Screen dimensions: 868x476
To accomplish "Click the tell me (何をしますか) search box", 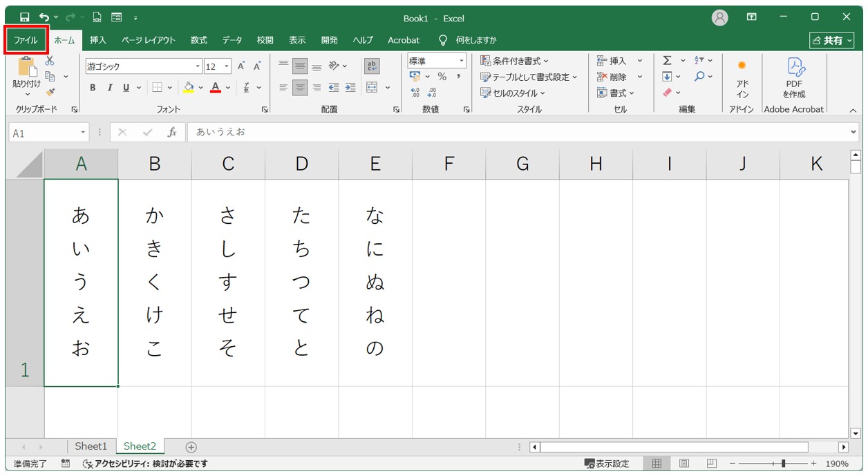I will [475, 40].
